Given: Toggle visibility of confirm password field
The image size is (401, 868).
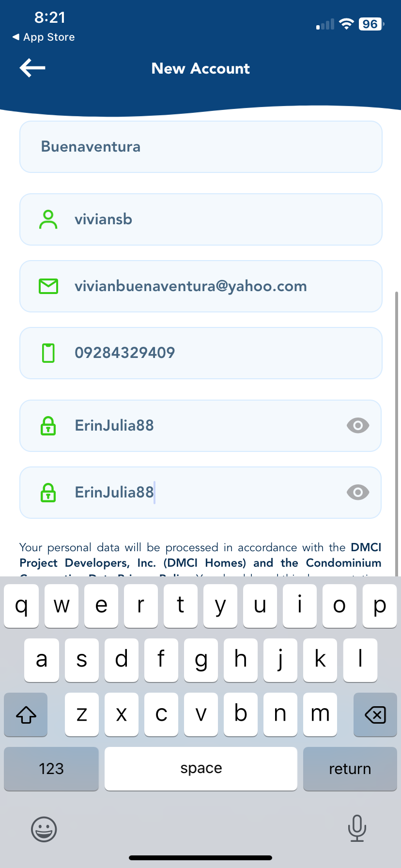Looking at the screenshot, I should tap(358, 493).
